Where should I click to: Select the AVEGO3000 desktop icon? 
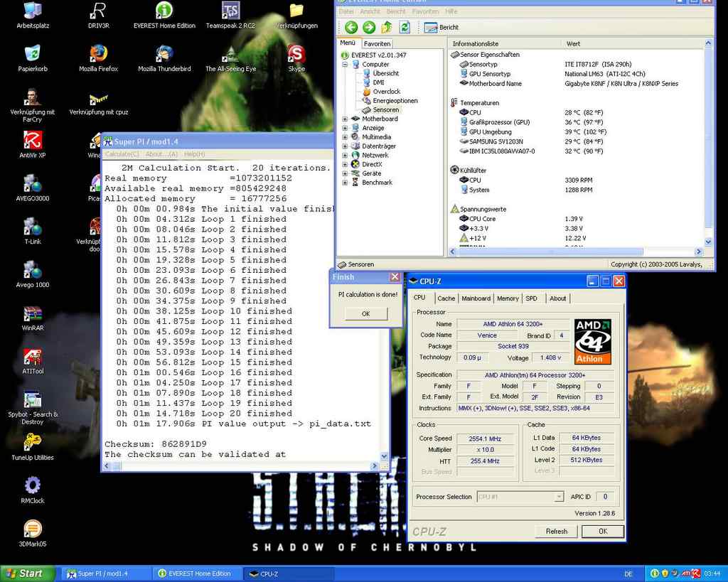click(33, 188)
